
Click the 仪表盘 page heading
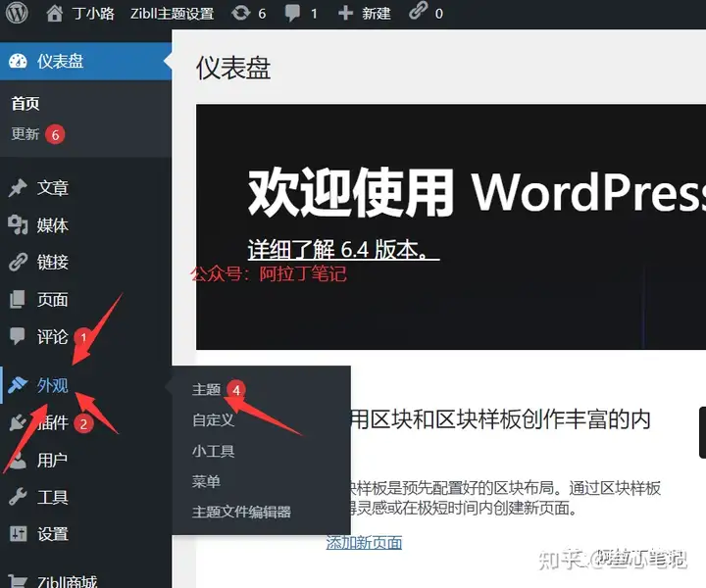coord(233,69)
